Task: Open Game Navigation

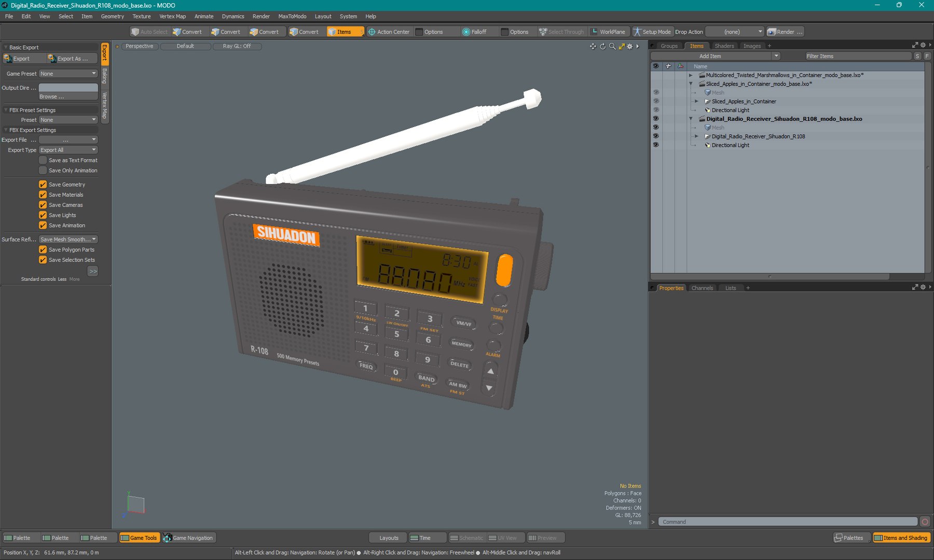Action: click(x=188, y=538)
